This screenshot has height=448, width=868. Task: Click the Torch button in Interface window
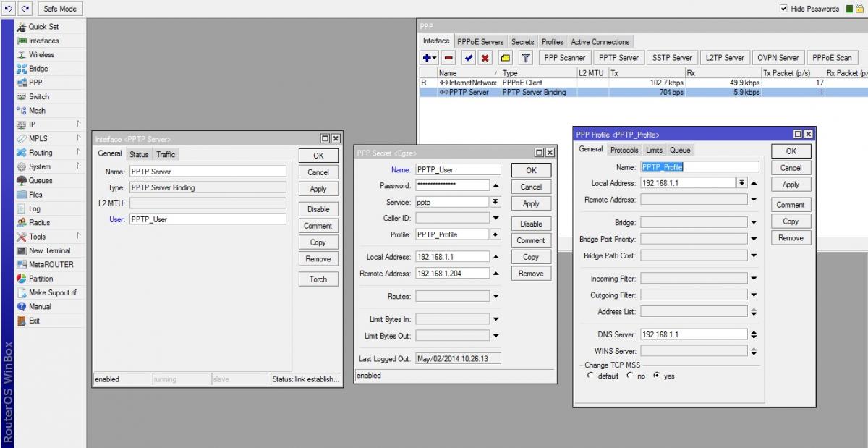tap(318, 279)
